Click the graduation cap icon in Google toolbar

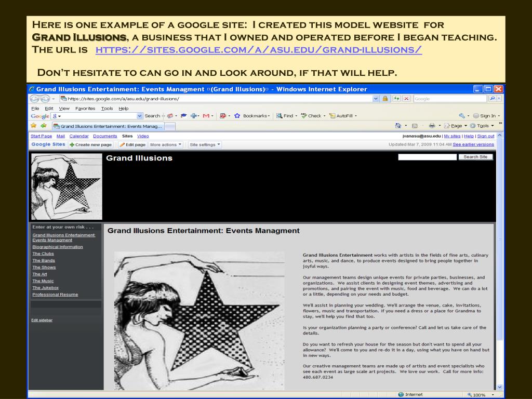tap(183, 116)
